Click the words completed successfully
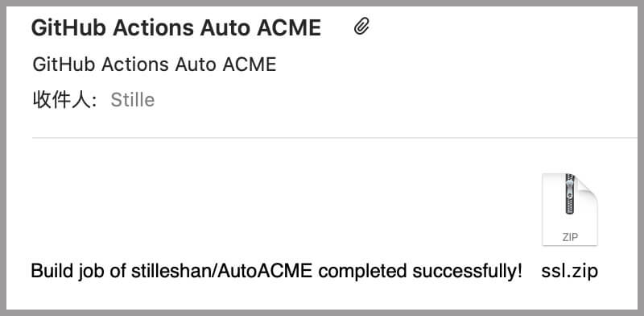644x316 pixels. click(x=419, y=272)
